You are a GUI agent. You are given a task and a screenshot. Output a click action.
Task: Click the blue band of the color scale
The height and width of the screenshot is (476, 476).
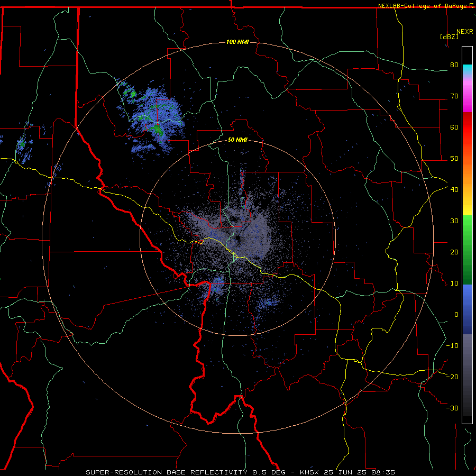(467, 309)
